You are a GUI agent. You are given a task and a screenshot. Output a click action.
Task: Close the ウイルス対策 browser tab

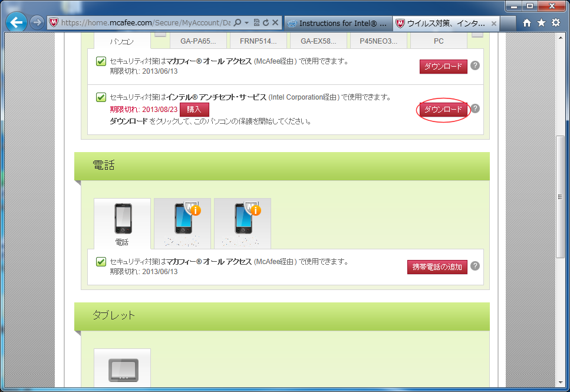(493, 24)
